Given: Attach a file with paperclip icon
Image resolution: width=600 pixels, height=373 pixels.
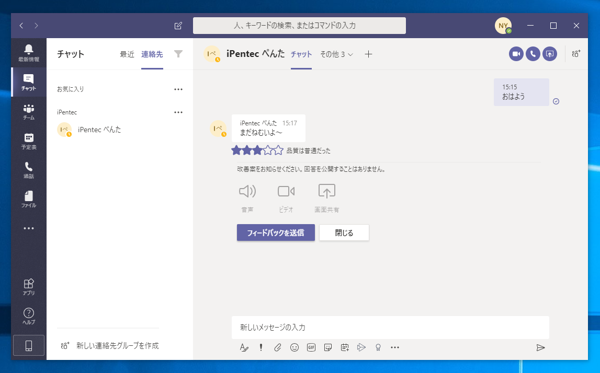Looking at the screenshot, I should [277, 347].
